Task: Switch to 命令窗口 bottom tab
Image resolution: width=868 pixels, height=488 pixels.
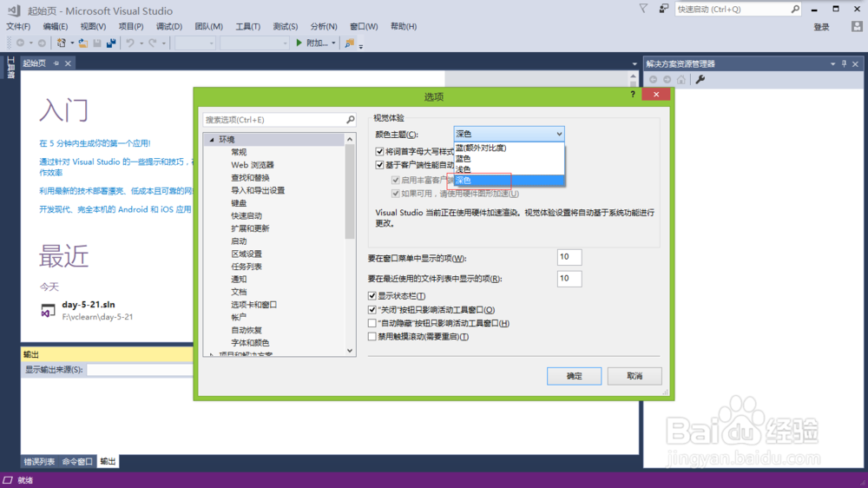Action: [77, 461]
